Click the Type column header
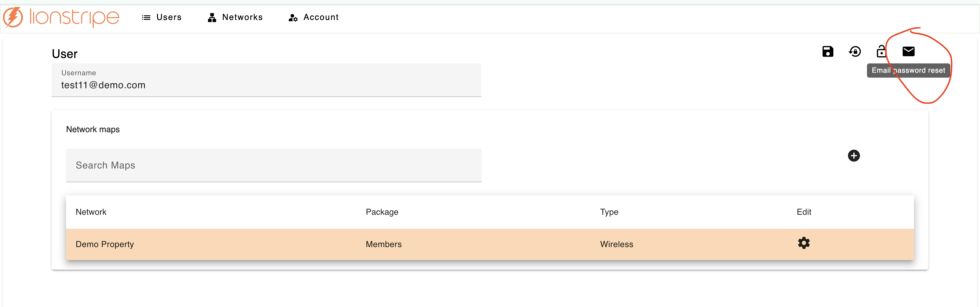This screenshot has height=307, width=980. coord(609,212)
